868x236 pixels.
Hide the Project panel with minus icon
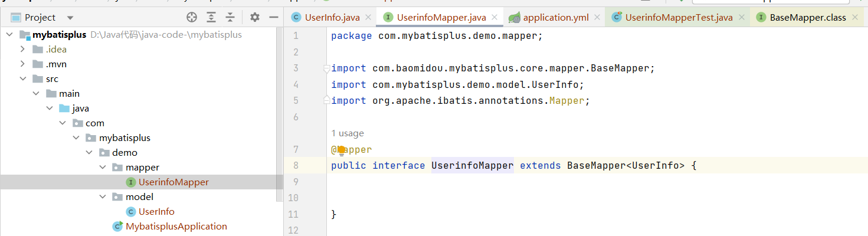pyautogui.click(x=273, y=17)
